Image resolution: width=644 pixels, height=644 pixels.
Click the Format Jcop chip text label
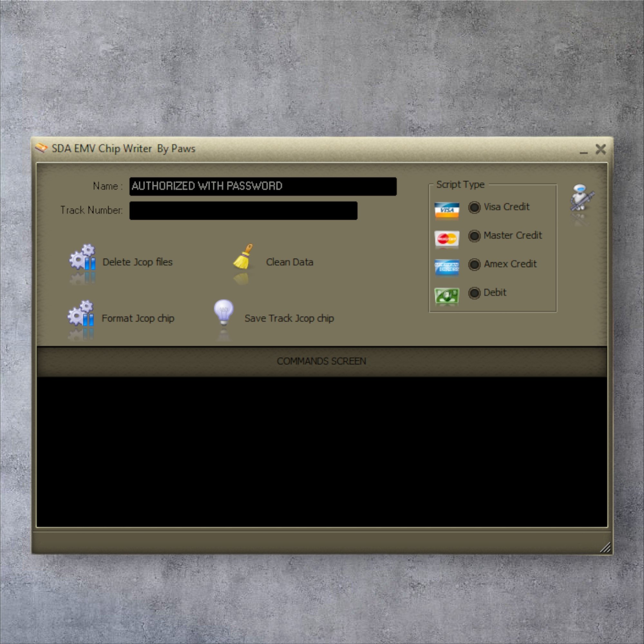point(138,318)
